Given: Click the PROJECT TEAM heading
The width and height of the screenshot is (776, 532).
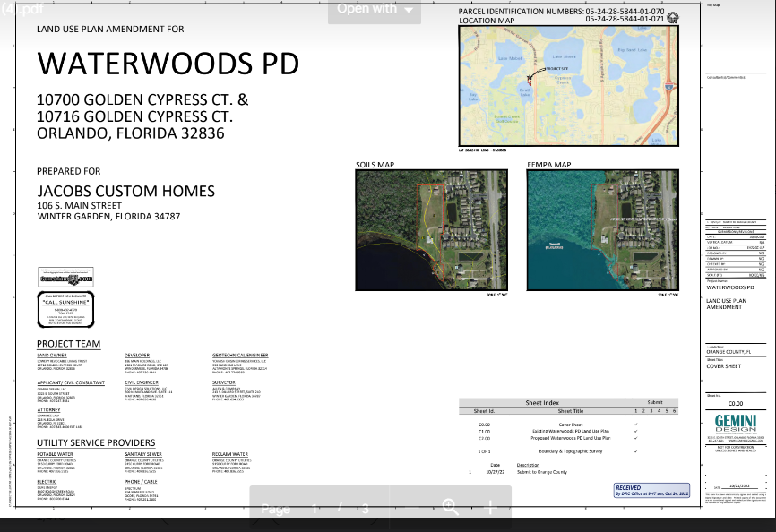Looking at the screenshot, I should pyautogui.click(x=68, y=344).
